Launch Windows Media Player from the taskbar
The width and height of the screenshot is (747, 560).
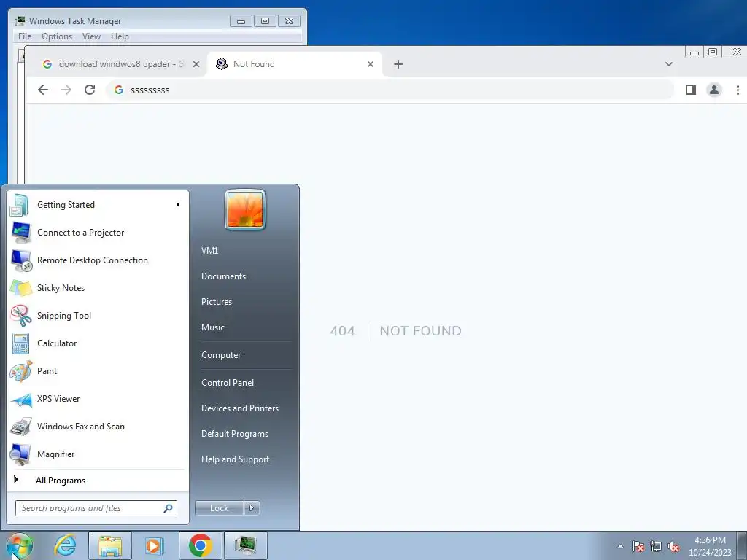click(154, 545)
